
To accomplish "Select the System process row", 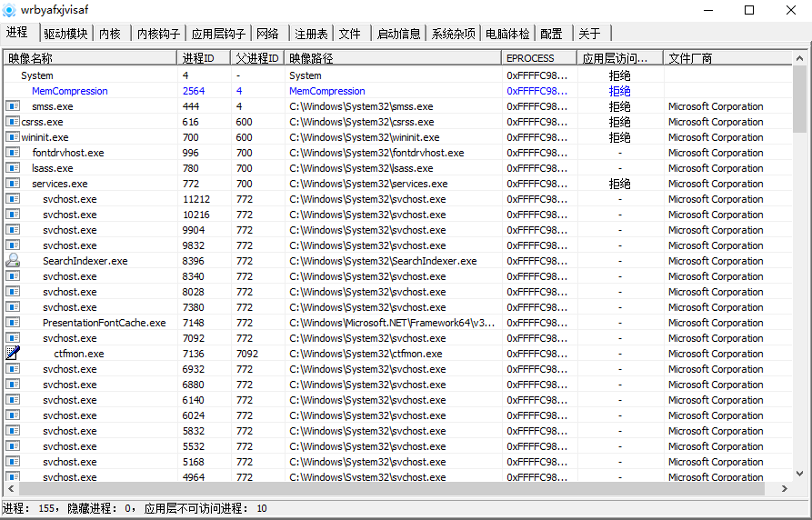I will (397, 75).
